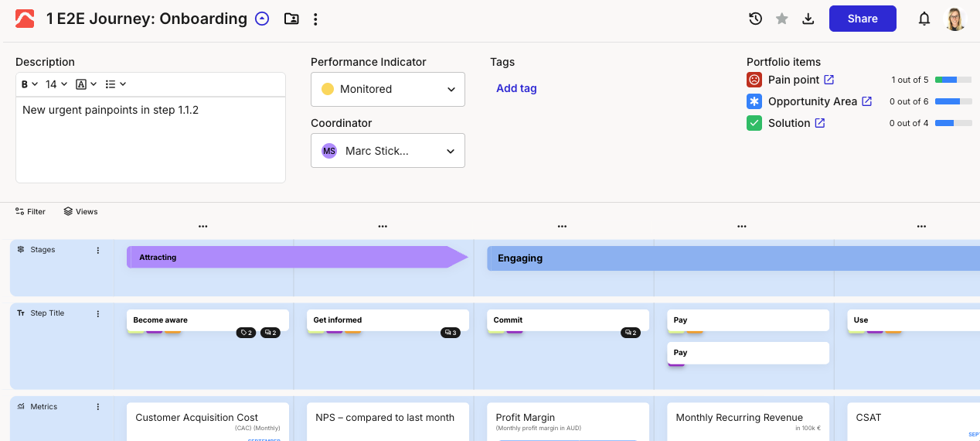980x441 pixels.
Task: Click the Stages row layer icon
Action: pos(21,250)
